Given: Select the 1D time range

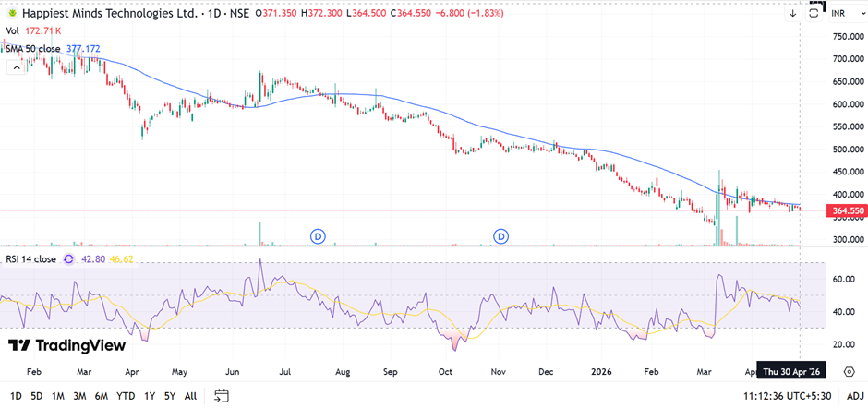Looking at the screenshot, I should 16,396.
